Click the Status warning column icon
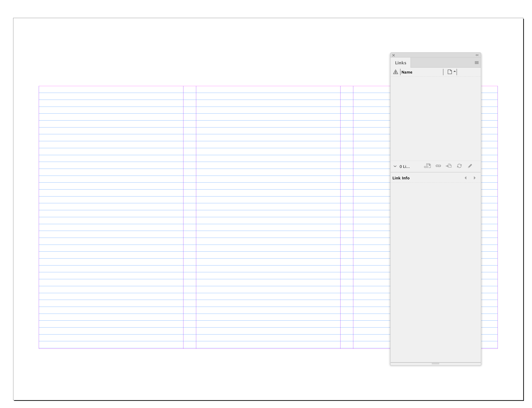Viewport: 532px width, 408px height. (x=395, y=72)
